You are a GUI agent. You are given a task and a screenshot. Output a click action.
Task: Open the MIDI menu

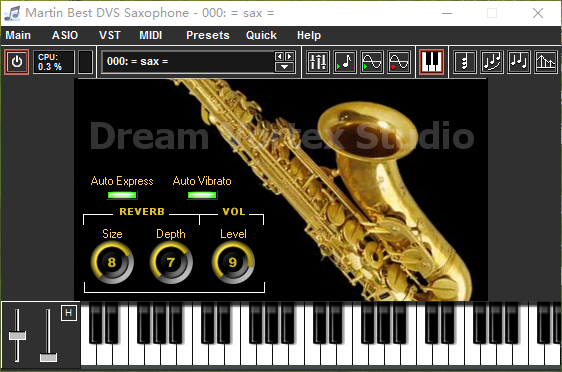(x=151, y=35)
